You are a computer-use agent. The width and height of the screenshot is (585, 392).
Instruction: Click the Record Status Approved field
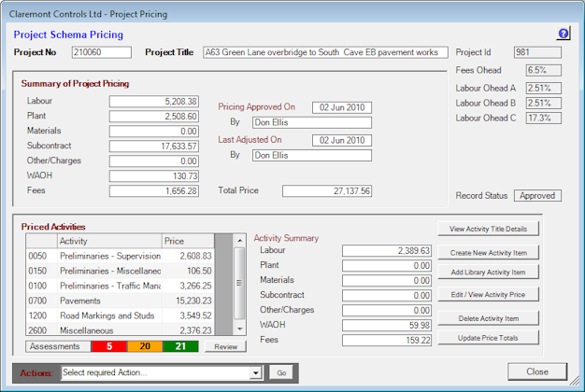pos(537,195)
